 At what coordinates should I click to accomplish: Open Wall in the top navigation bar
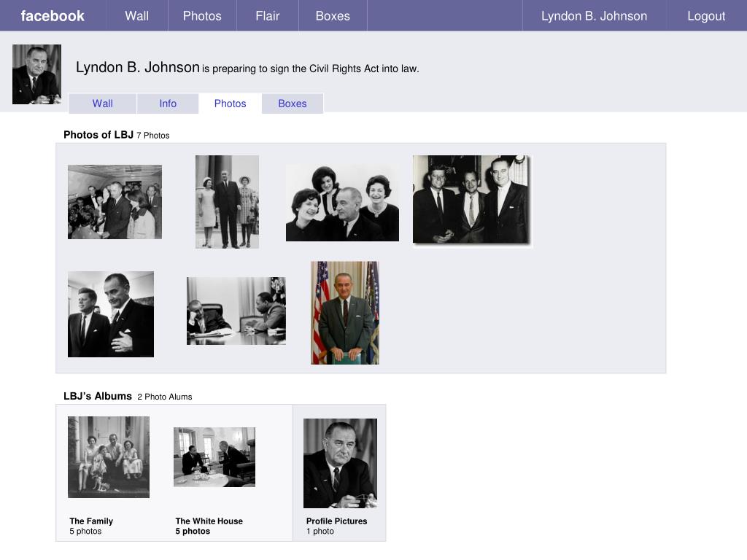point(136,16)
